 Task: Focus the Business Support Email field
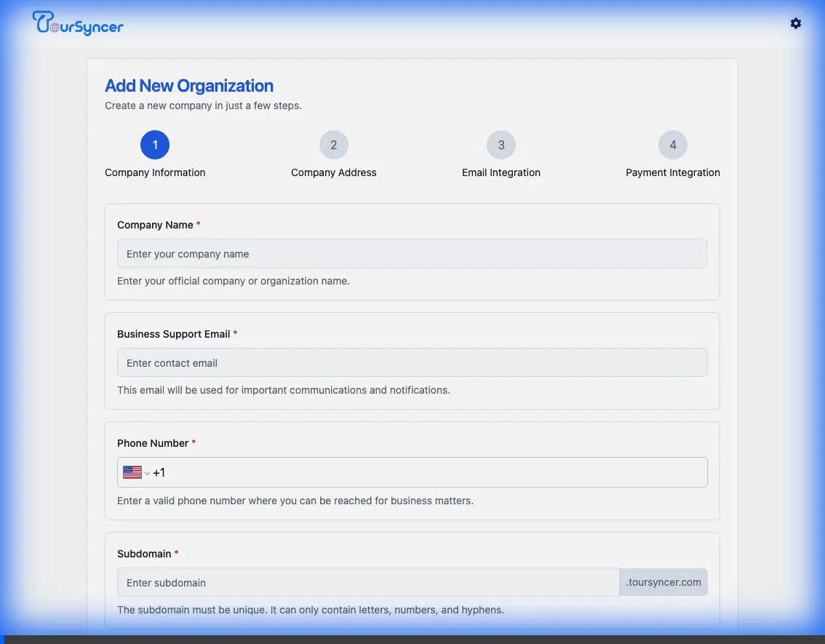point(412,362)
